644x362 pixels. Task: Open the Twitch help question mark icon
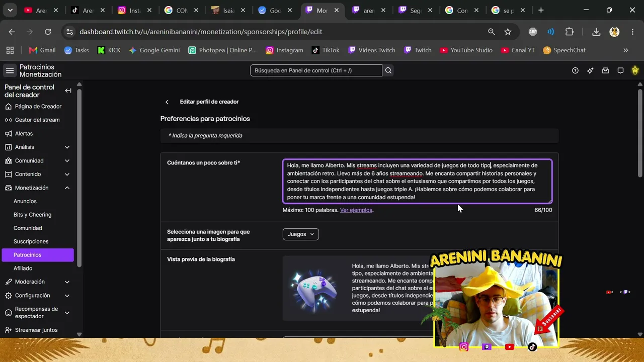coord(576,70)
